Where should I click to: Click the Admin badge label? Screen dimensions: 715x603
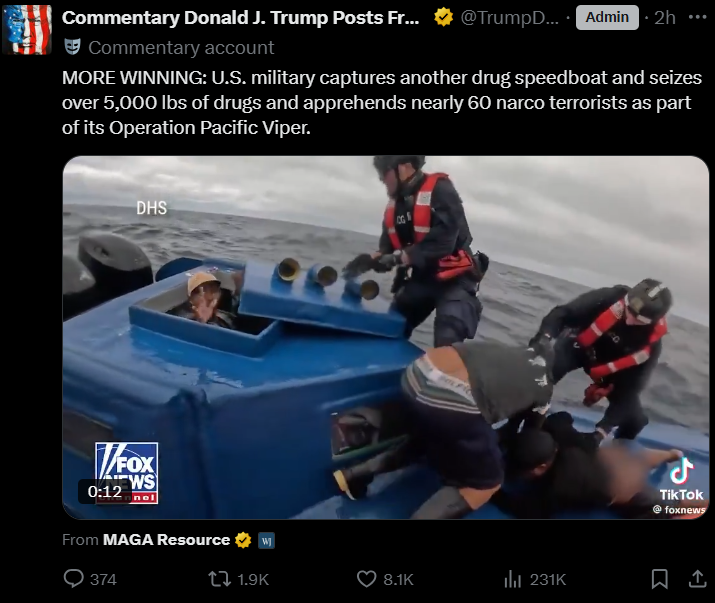click(x=607, y=17)
